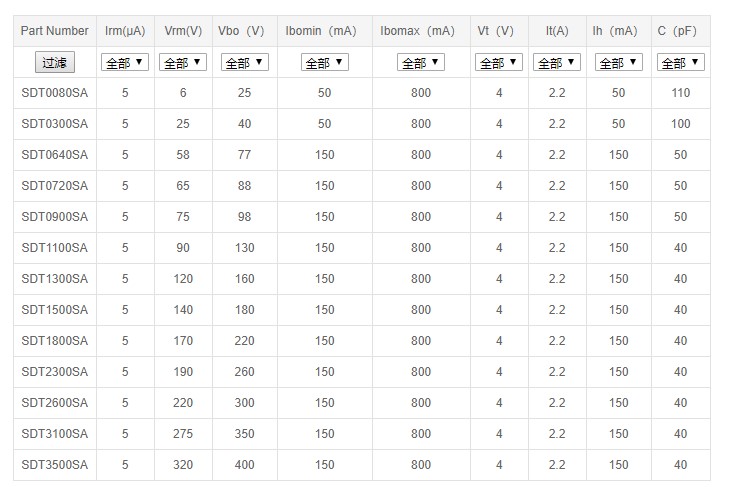
Task: Click part number SDT1800SA
Action: (x=54, y=341)
